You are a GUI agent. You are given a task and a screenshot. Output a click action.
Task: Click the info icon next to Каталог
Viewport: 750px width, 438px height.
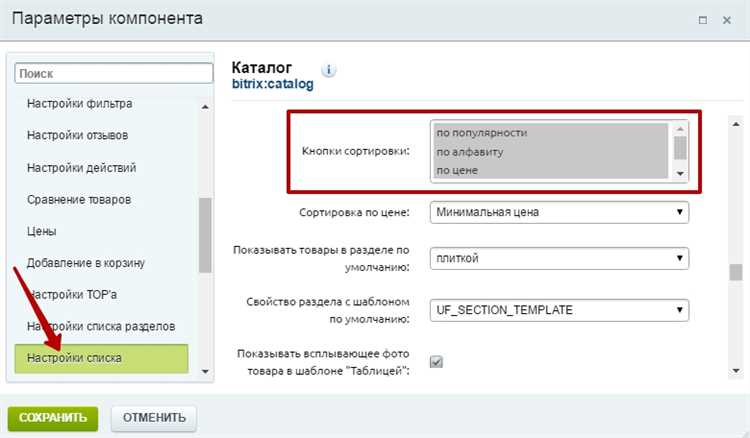click(x=328, y=70)
